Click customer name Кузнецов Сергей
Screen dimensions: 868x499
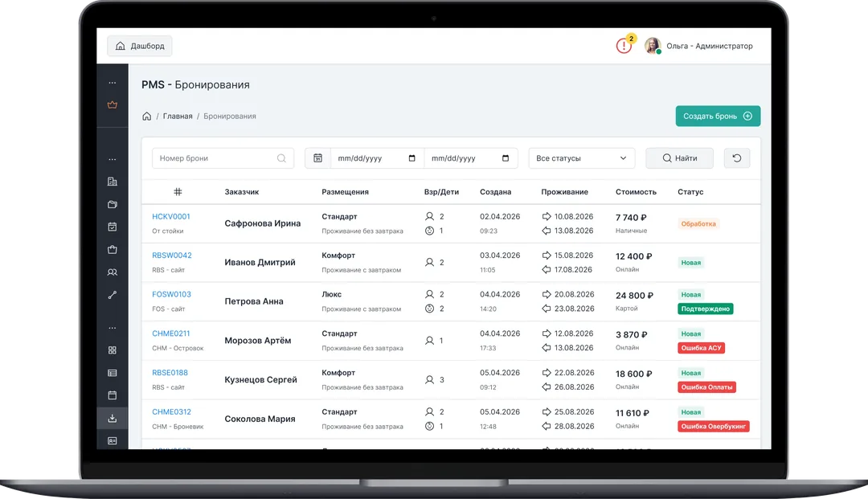260,380
